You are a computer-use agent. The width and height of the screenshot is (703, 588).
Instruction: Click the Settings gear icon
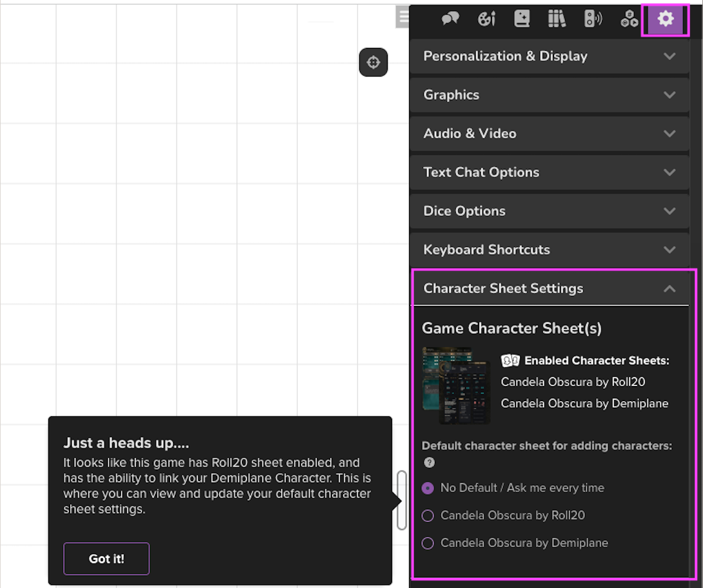point(665,19)
